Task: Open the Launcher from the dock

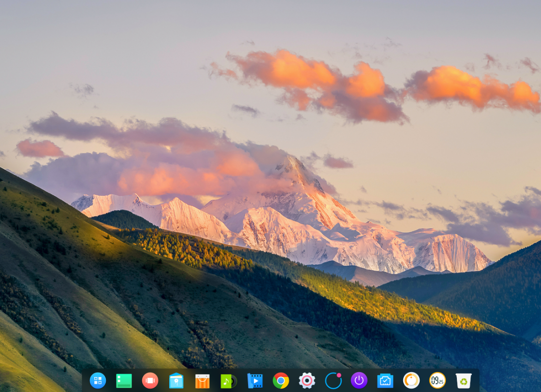Action: pyautogui.click(x=98, y=380)
